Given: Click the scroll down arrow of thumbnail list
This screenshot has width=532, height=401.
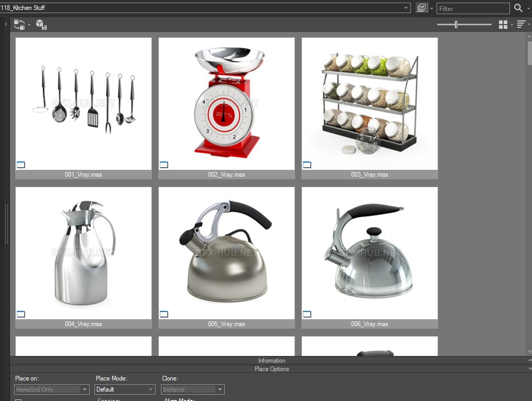Looking at the screenshot, I should 529,352.
